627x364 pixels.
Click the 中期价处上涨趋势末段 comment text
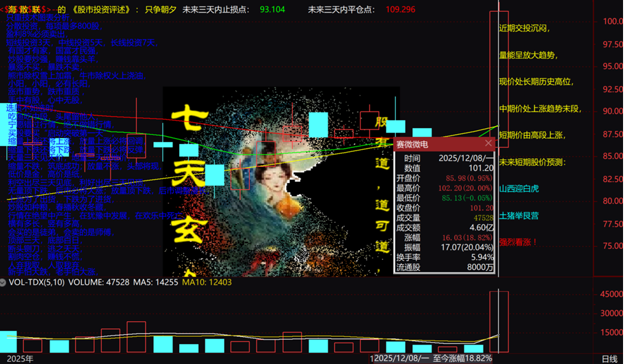point(540,109)
